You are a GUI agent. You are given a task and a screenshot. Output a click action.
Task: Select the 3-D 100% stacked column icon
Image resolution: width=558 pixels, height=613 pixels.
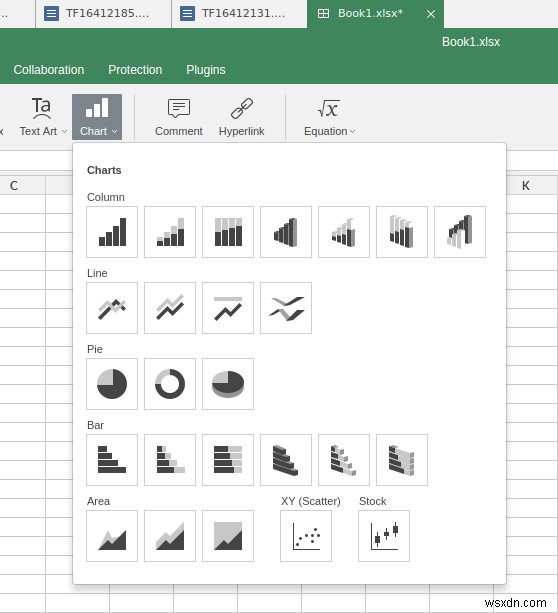coord(402,232)
